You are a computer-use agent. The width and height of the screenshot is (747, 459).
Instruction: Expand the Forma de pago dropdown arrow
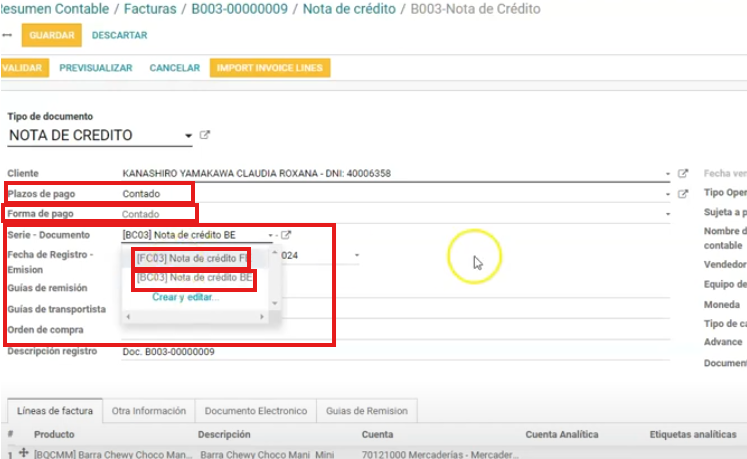point(667,214)
